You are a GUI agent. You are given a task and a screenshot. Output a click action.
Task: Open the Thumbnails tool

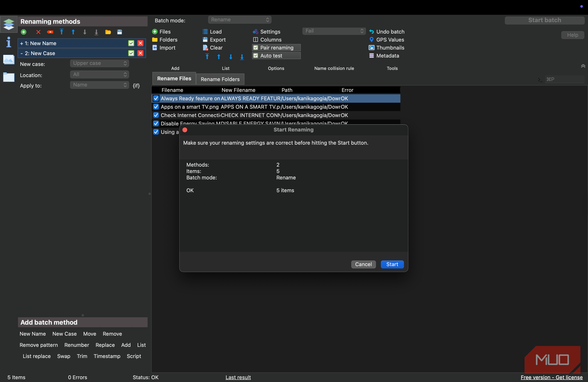387,48
